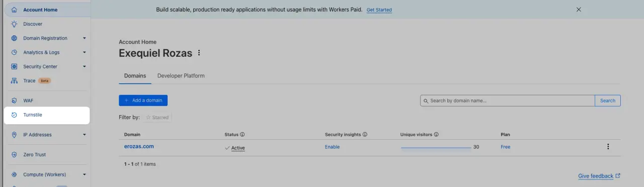The image size is (644, 187).
Task: Click the IP Addresses pin icon
Action: click(14, 135)
